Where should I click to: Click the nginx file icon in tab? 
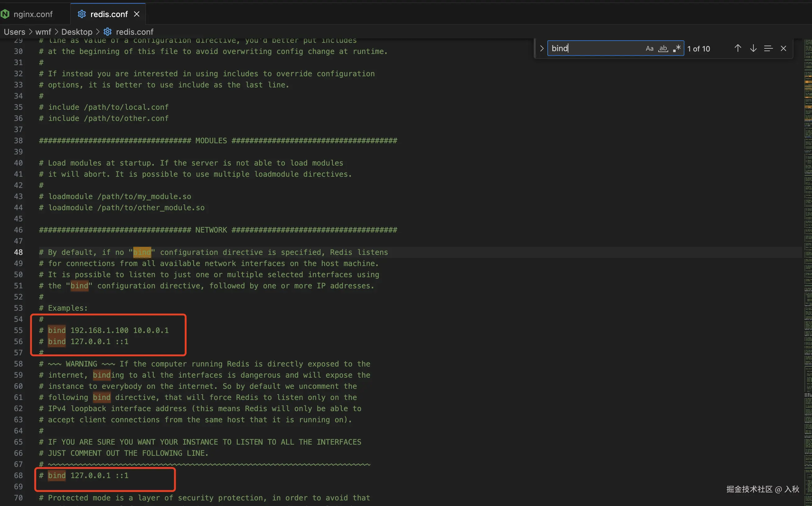5,14
